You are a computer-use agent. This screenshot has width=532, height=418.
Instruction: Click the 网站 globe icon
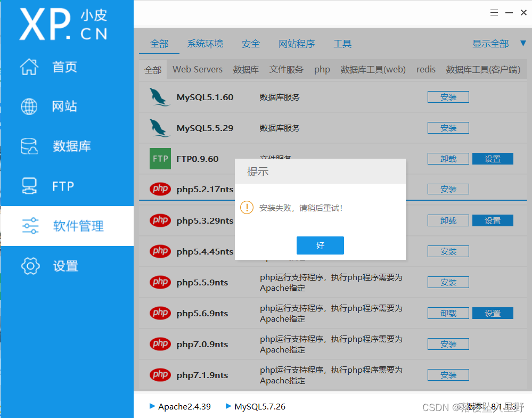(x=29, y=106)
